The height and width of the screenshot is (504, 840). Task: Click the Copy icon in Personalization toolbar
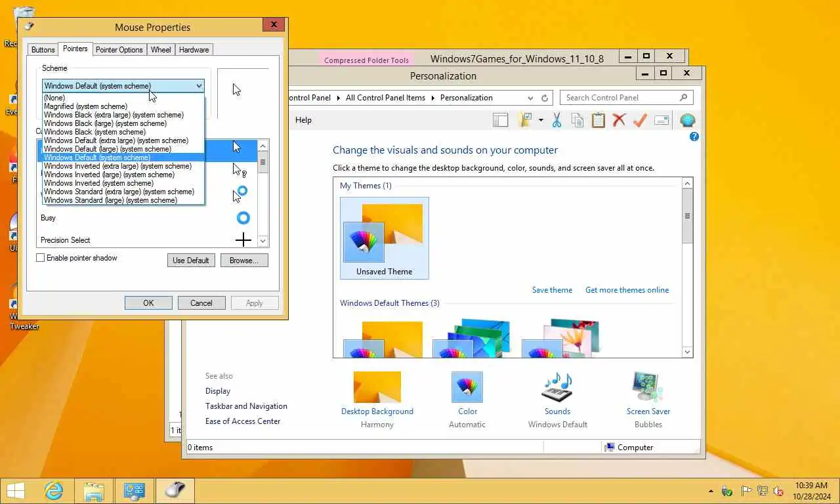[577, 120]
